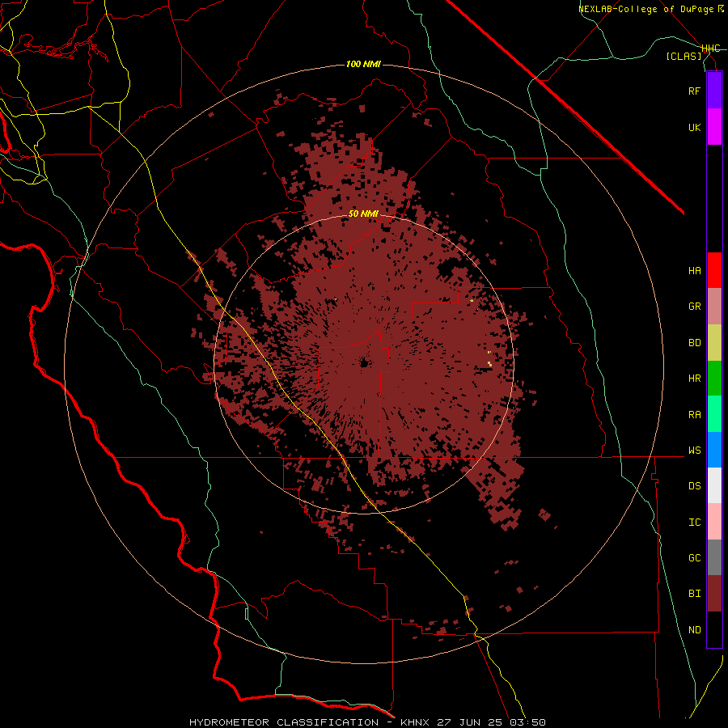Viewport: 728px width, 728px height.
Task: Click the RA legend label
Action: point(694,415)
